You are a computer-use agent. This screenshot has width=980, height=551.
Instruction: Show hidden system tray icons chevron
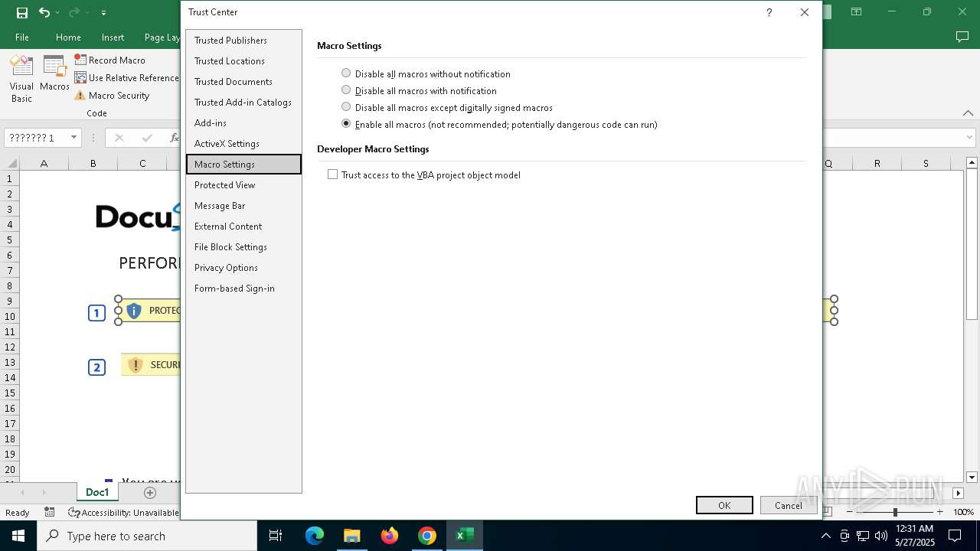click(825, 536)
